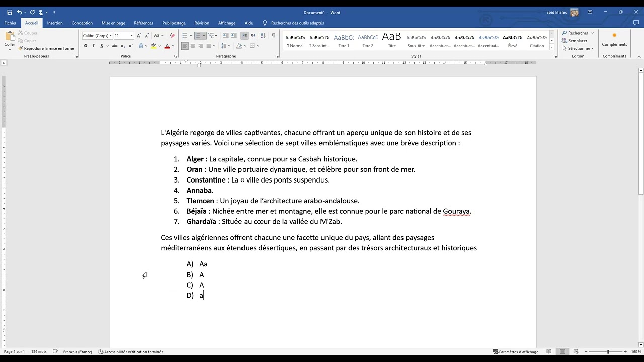Toggle center text alignment
Viewport: 644px width, 362px height.
coord(193,46)
